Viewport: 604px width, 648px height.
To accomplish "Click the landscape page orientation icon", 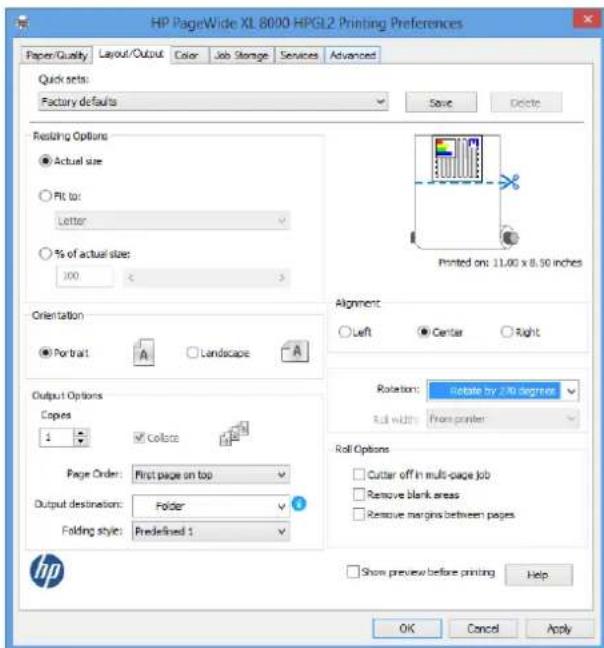I will 295,352.
